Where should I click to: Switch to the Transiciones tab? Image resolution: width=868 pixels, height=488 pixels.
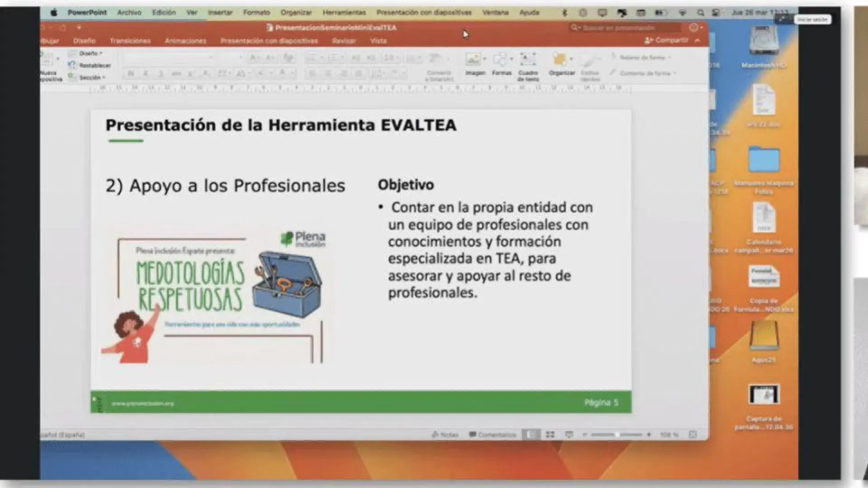(x=130, y=41)
